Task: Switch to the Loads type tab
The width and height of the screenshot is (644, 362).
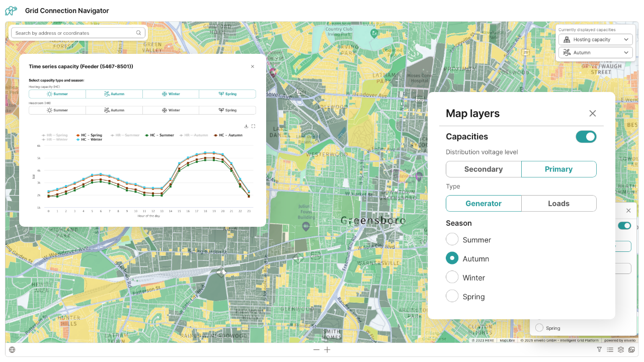Action: tap(558, 203)
